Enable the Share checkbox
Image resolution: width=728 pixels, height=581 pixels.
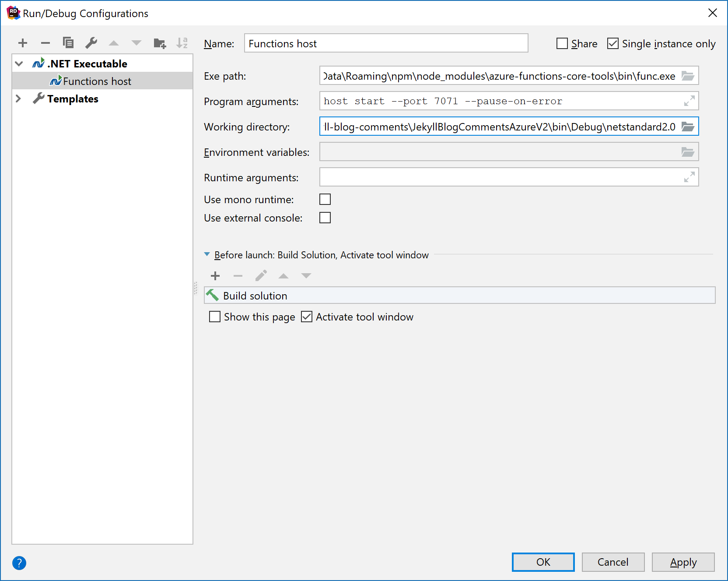(562, 43)
